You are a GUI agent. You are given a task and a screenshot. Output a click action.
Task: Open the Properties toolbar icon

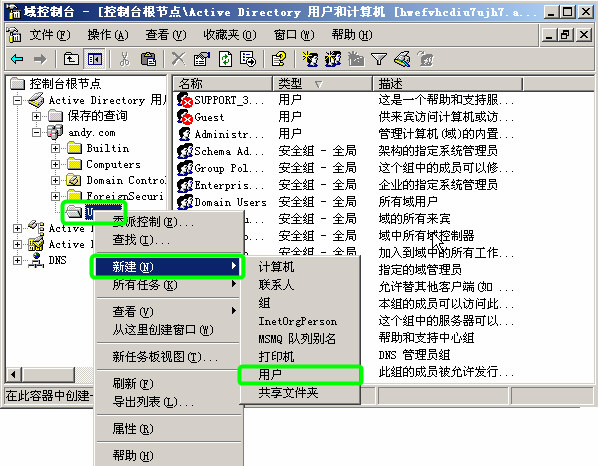tap(202, 59)
